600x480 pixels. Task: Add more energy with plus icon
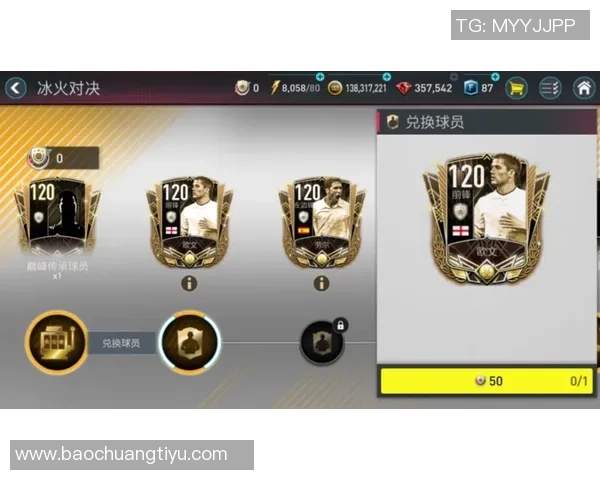(320, 77)
